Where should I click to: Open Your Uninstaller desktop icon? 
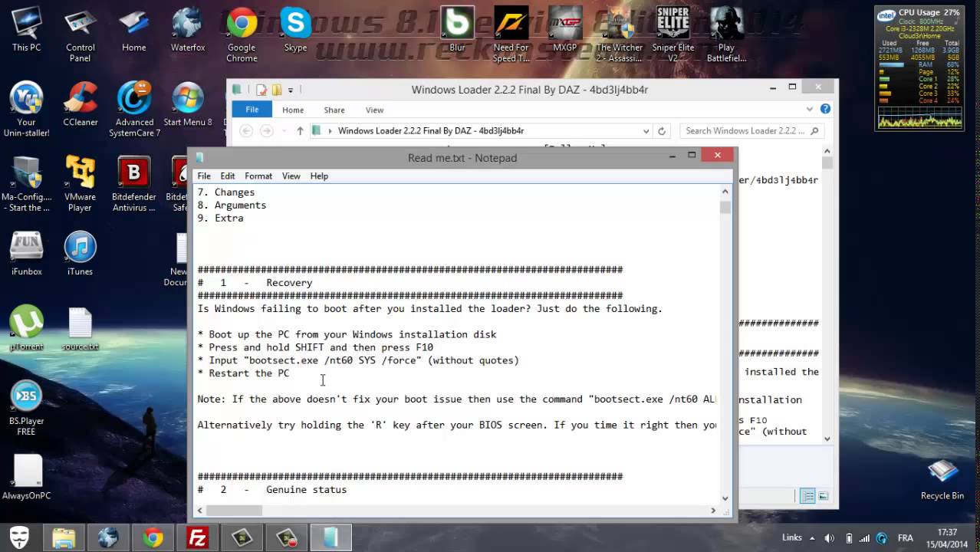(x=26, y=110)
